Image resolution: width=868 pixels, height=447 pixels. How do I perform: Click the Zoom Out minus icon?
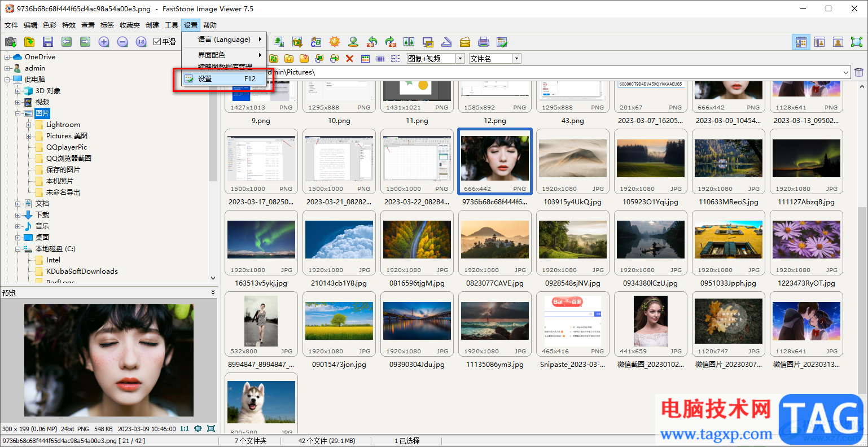[x=122, y=42]
